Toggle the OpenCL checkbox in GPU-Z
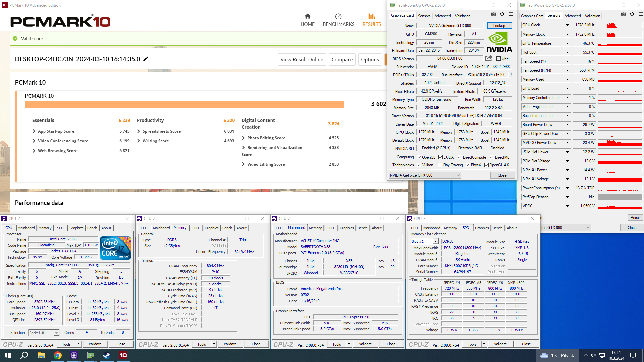This screenshot has width=644, height=362. (x=419, y=157)
